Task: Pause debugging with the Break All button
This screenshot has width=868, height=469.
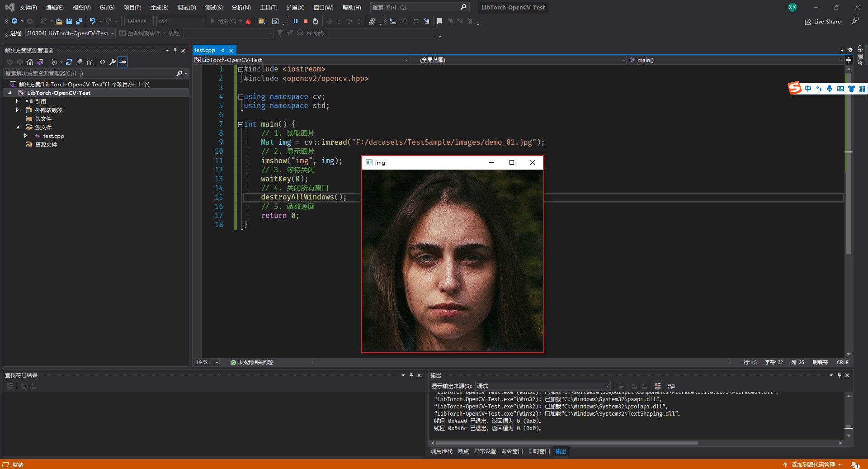Action: point(296,21)
